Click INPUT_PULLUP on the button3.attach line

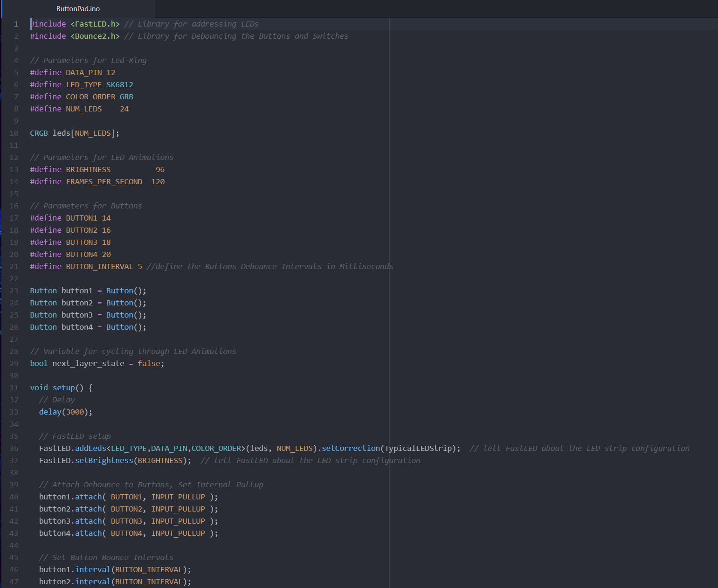(x=178, y=521)
